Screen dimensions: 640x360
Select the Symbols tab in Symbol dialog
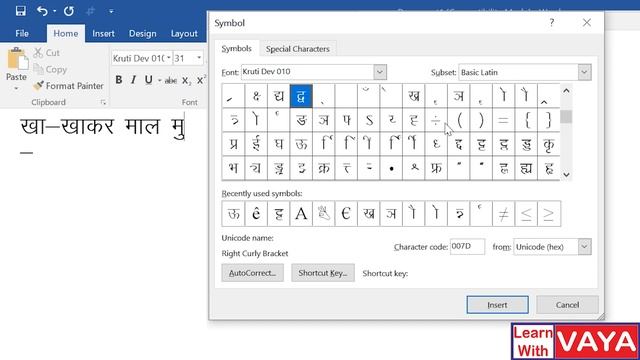coord(236,49)
